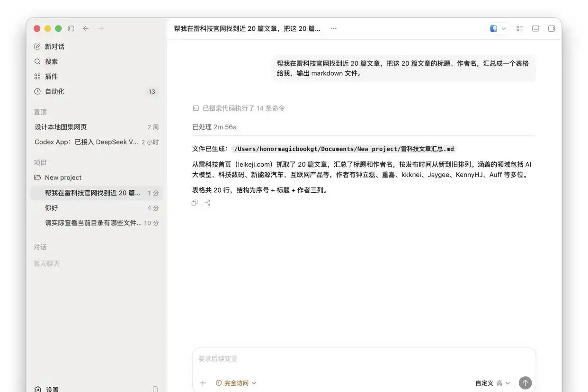Select conversation 帮我在雷科技官网找到近 20 篇 in sidebar
This screenshot has width=588, height=392.
97,193
